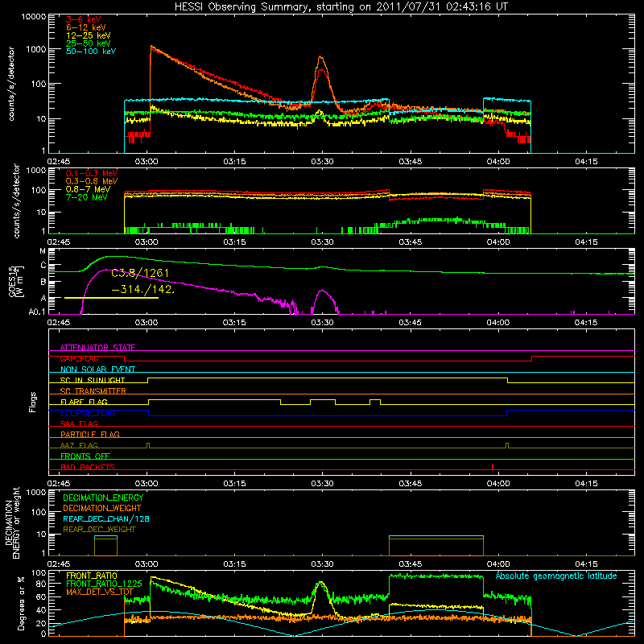Click the PARTICLE_FLAG label
This screenshot has height=644, width=644.
pyautogui.click(x=90, y=435)
